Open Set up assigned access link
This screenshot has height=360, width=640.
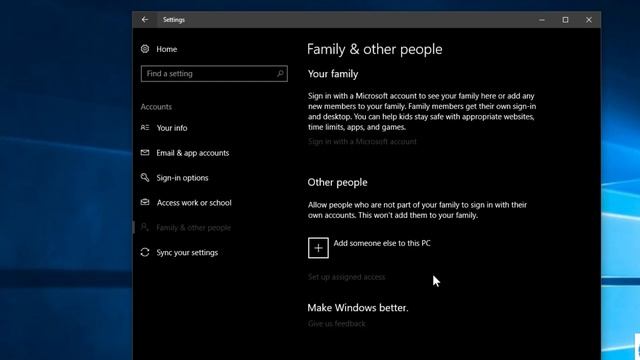tap(347, 277)
